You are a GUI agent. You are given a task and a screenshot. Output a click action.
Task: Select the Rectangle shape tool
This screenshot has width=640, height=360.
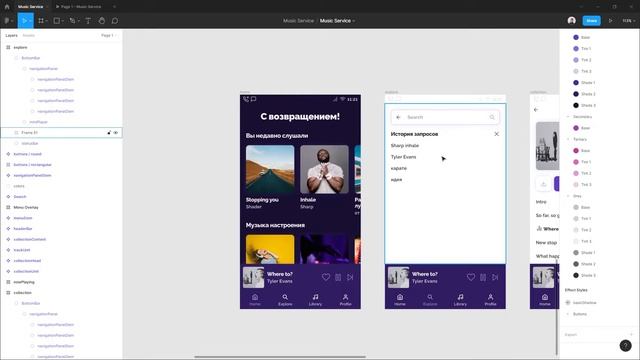click(x=57, y=20)
